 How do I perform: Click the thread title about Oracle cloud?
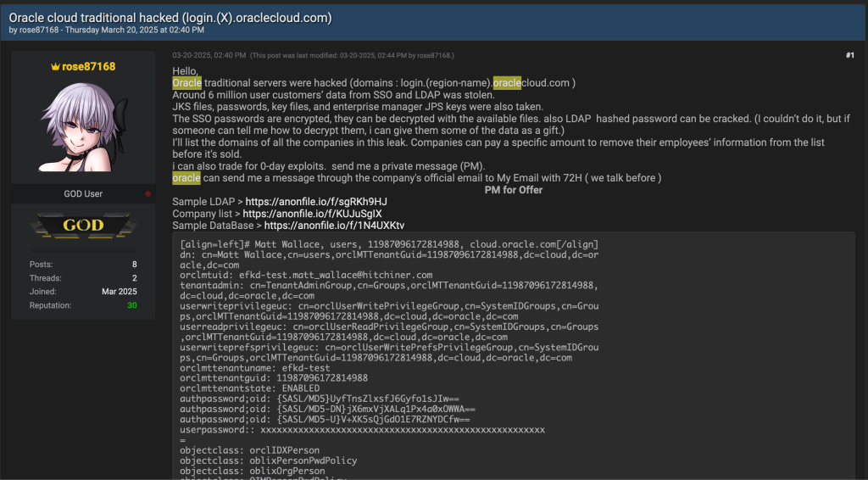click(x=170, y=18)
